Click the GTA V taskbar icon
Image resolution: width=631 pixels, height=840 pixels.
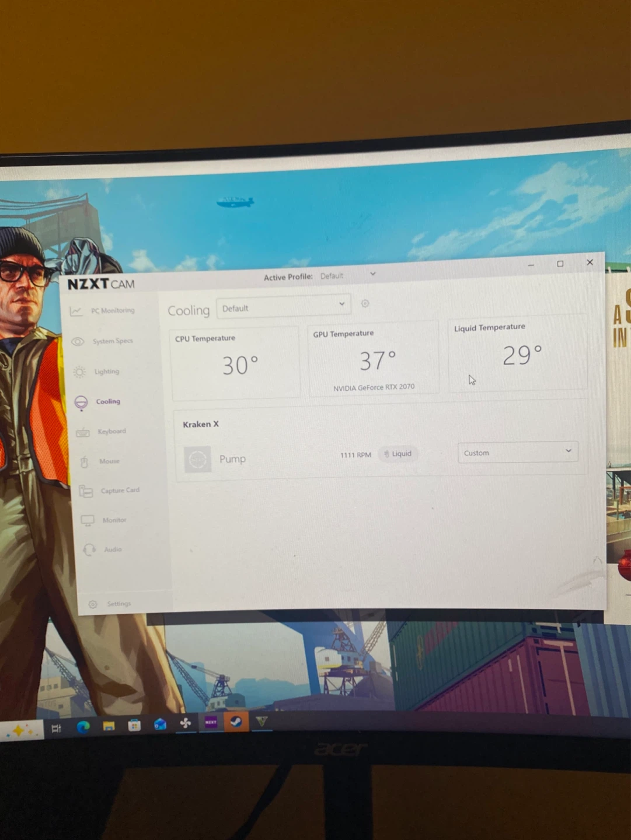pos(262,721)
